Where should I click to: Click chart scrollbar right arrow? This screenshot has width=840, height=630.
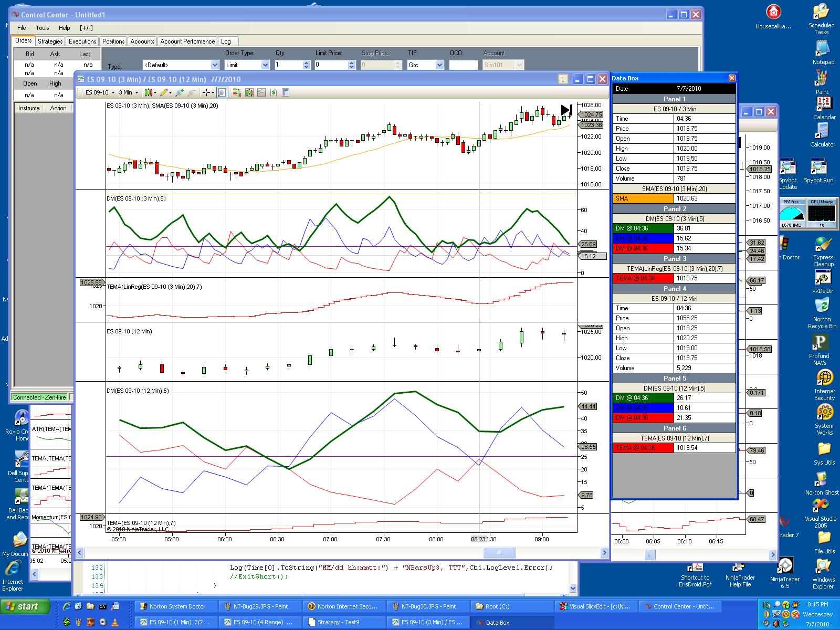click(605, 553)
